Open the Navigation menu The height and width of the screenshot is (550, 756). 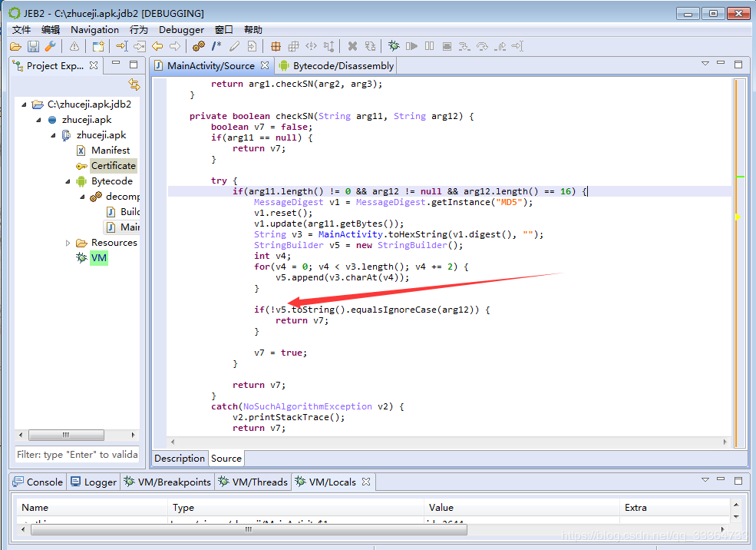point(94,30)
